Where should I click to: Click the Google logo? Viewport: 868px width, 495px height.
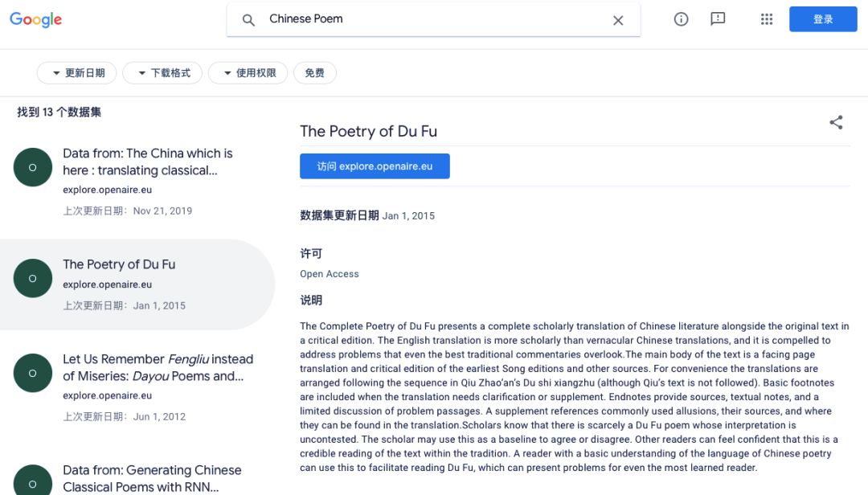35,20
